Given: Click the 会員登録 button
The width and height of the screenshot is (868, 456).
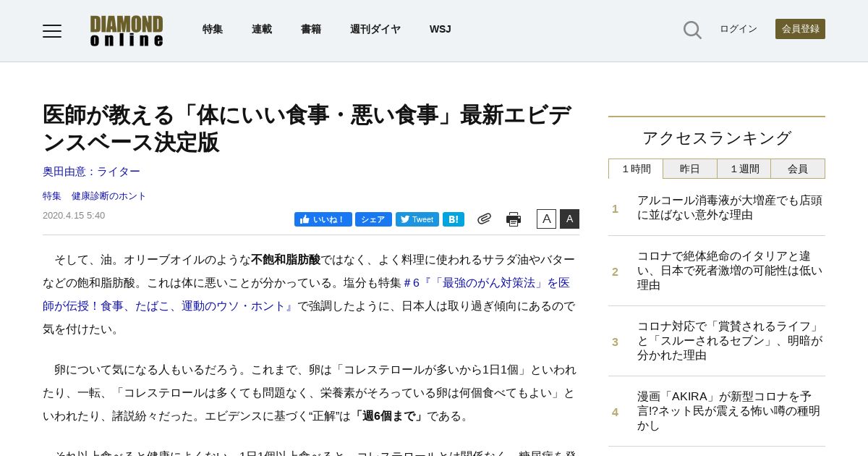Looking at the screenshot, I should point(800,29).
